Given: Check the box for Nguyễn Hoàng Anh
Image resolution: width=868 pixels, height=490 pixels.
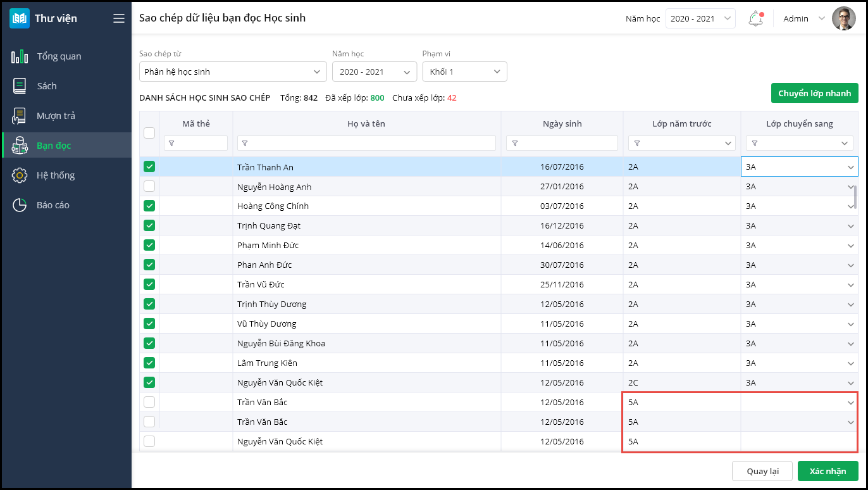Looking at the screenshot, I should coord(149,186).
